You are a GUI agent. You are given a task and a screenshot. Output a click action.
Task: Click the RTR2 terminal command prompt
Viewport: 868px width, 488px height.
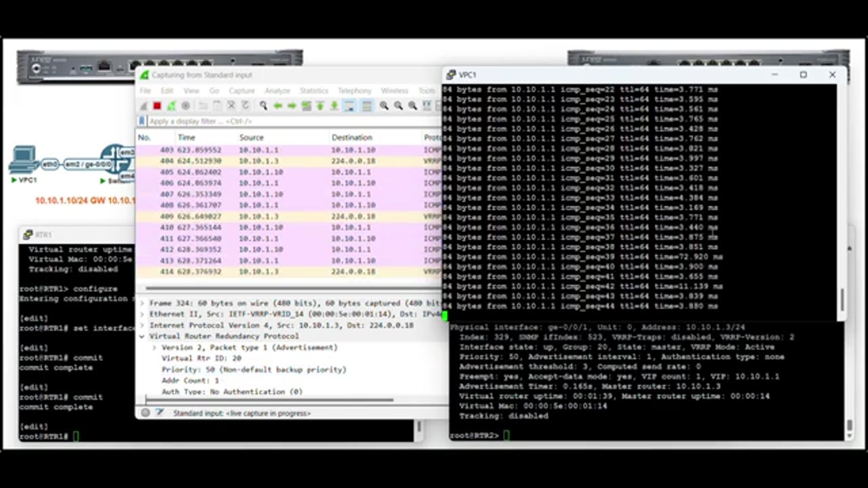pyautogui.click(x=479, y=435)
